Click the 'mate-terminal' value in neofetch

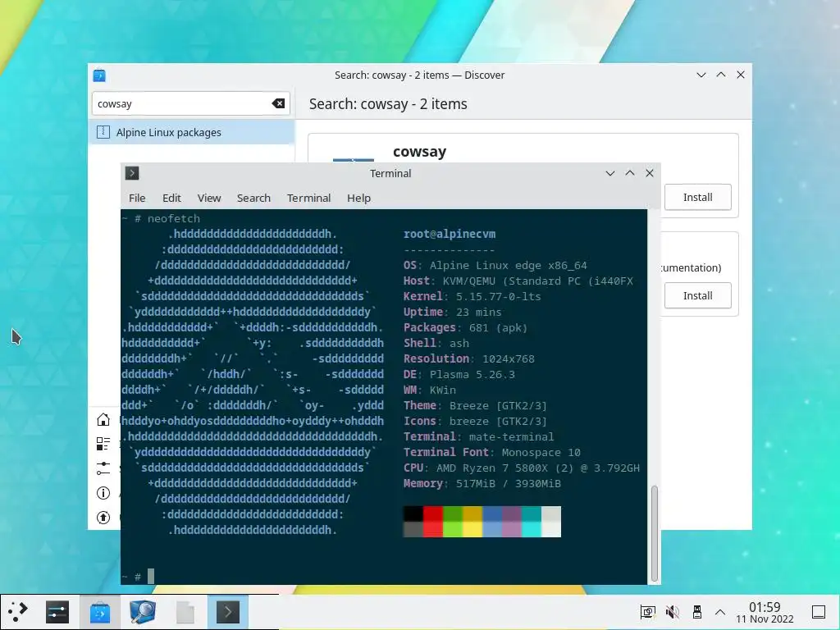click(512, 436)
